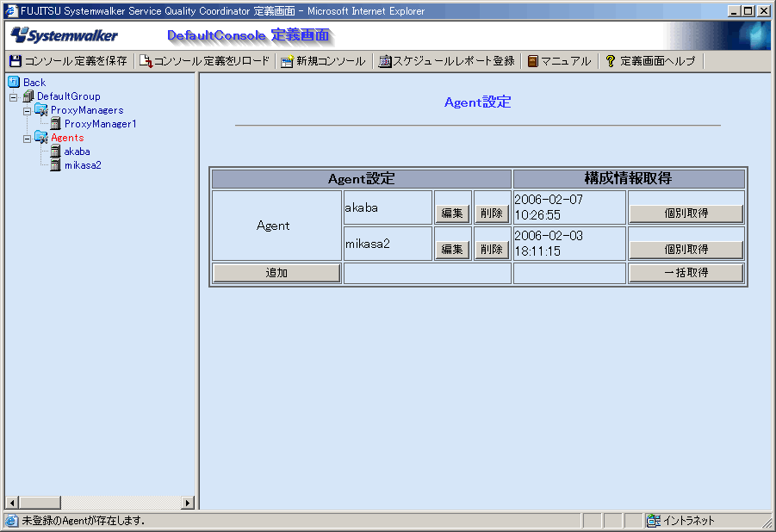
Task: Click the schedule report registration icon
Action: [385, 61]
